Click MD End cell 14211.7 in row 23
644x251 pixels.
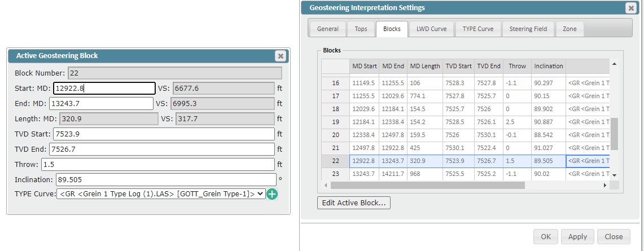[393, 174]
